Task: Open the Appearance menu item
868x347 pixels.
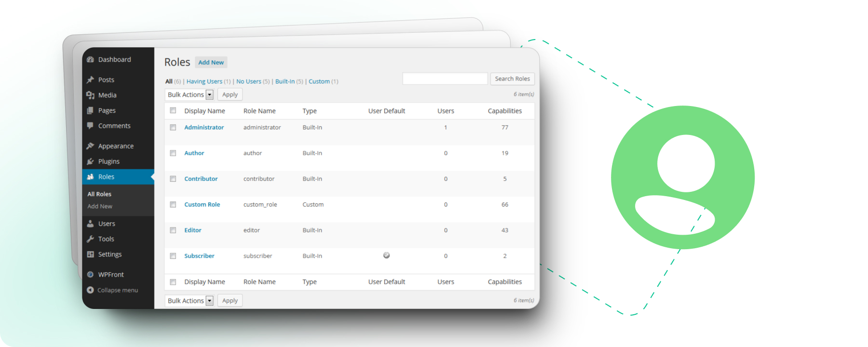Action: 116,146
